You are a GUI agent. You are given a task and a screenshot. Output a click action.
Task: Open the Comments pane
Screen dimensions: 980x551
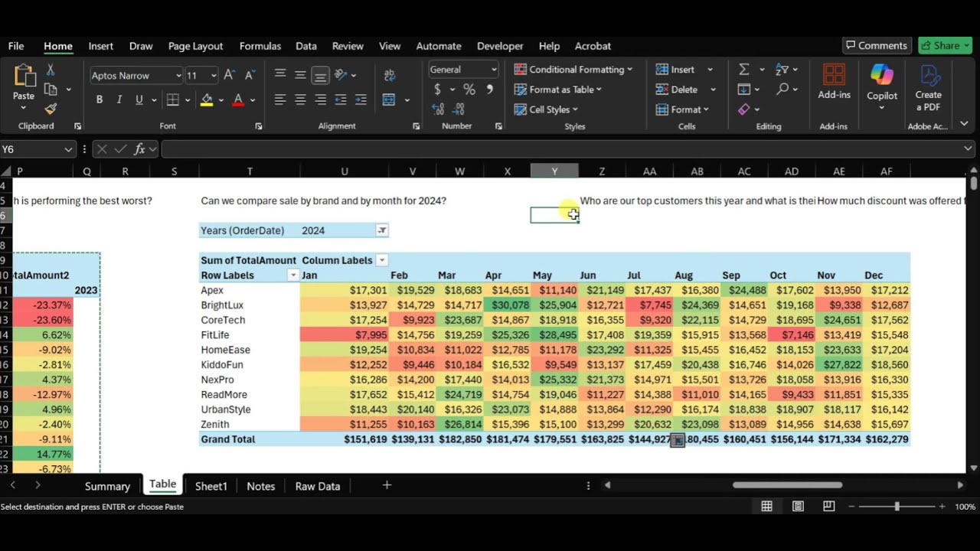click(x=877, y=45)
